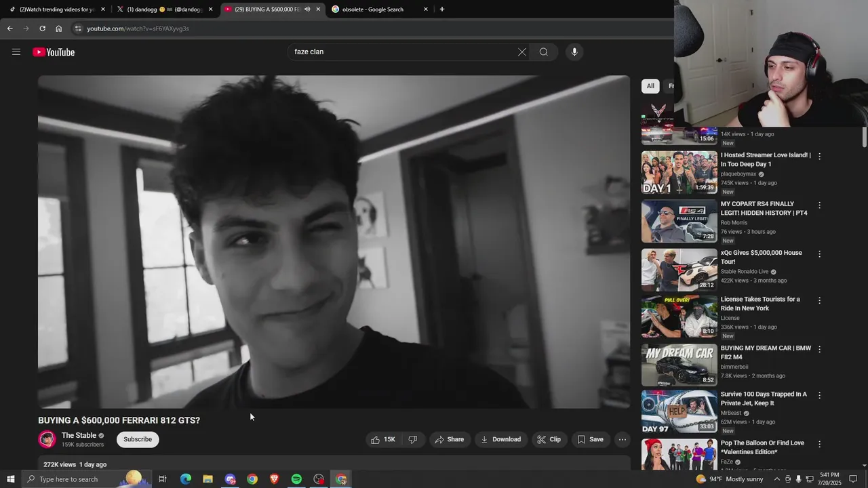Open menu for 'Survive 100 Days Trapped' video

click(x=819, y=396)
